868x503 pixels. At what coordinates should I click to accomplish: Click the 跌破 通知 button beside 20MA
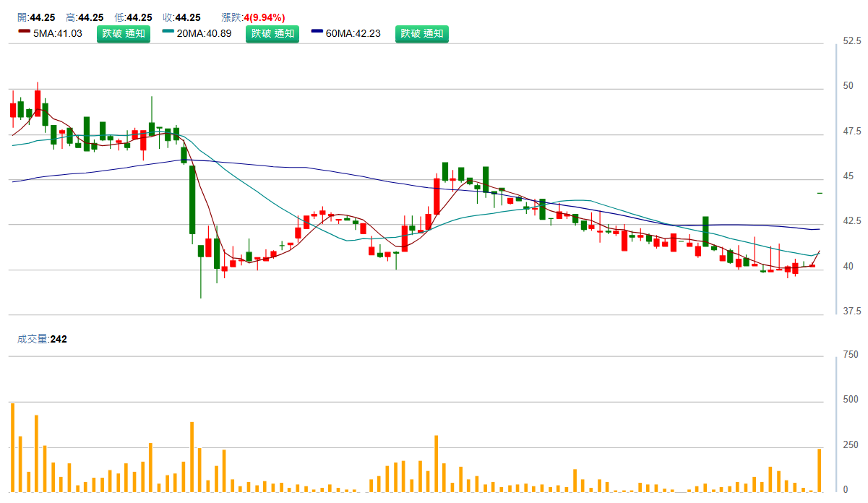[x=272, y=33]
